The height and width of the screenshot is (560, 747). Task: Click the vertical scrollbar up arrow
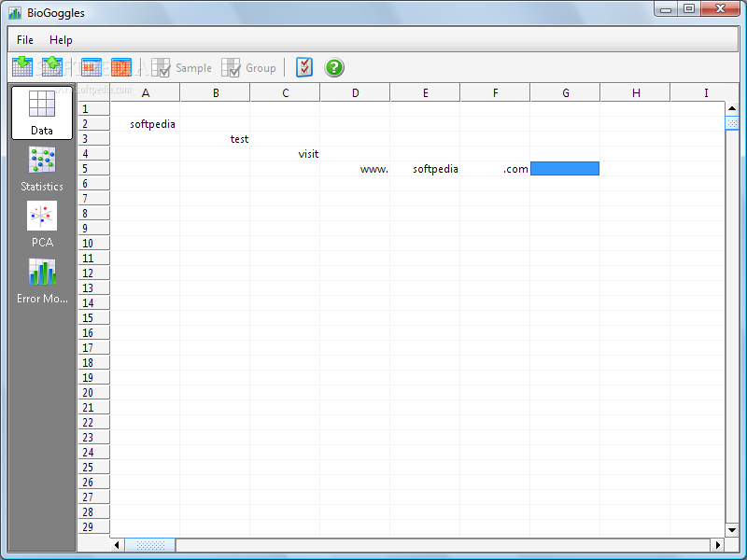tap(732, 108)
